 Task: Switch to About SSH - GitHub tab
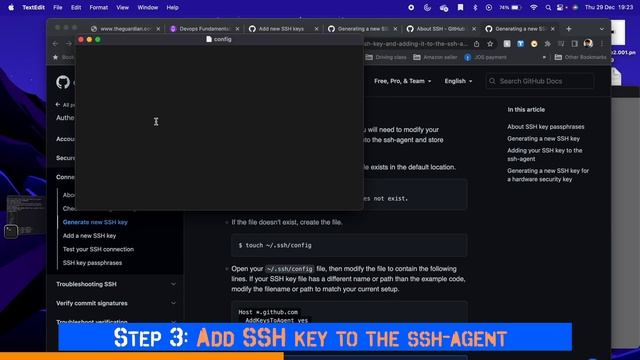[440, 29]
